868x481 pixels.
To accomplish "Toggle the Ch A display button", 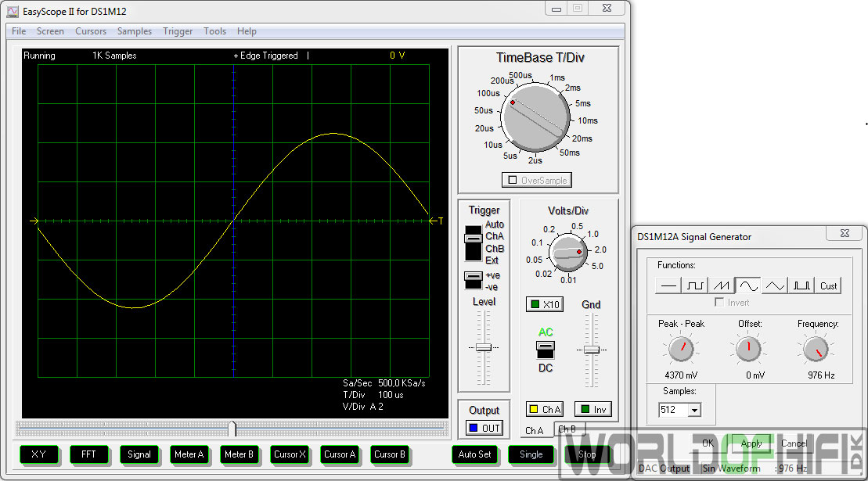I will pyautogui.click(x=545, y=409).
